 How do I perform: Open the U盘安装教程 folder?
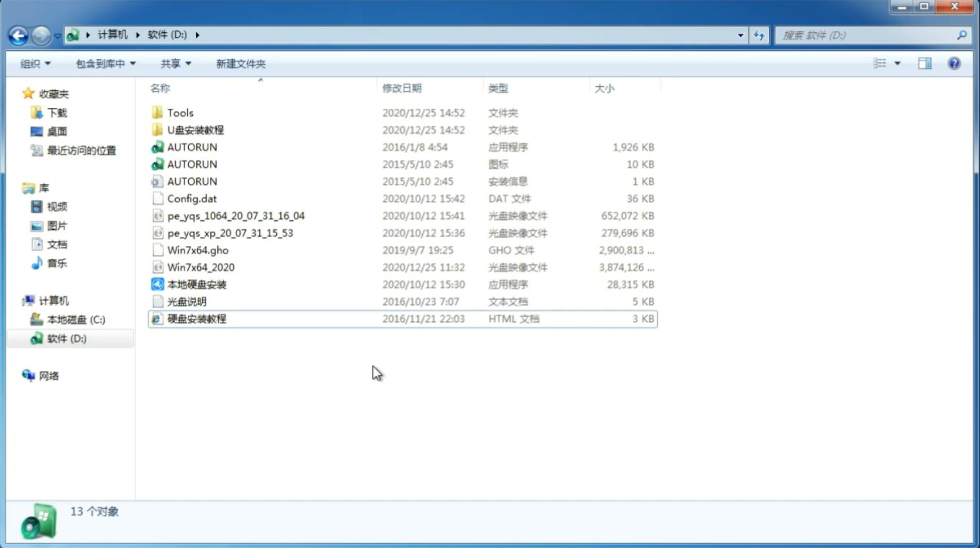point(195,129)
